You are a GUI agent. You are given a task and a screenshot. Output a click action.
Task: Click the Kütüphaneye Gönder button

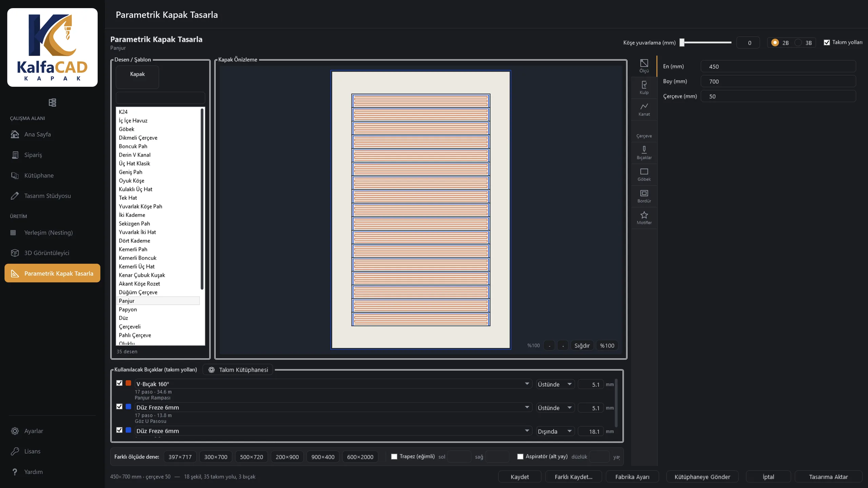702,476
